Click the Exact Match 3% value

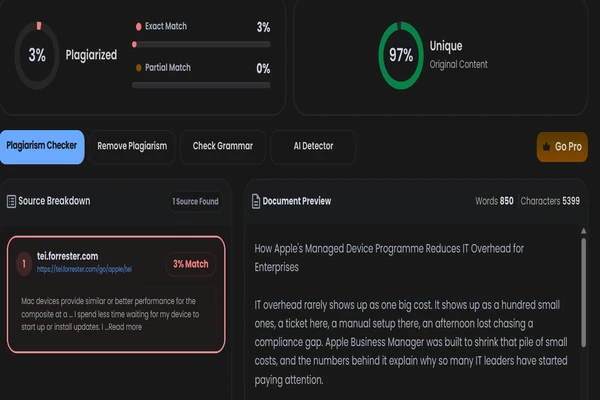coord(263,27)
